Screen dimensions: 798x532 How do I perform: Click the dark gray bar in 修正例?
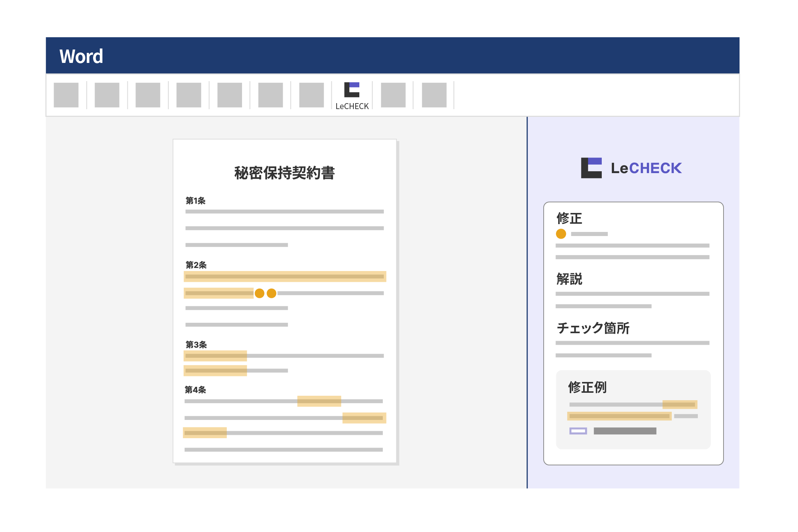pos(624,431)
